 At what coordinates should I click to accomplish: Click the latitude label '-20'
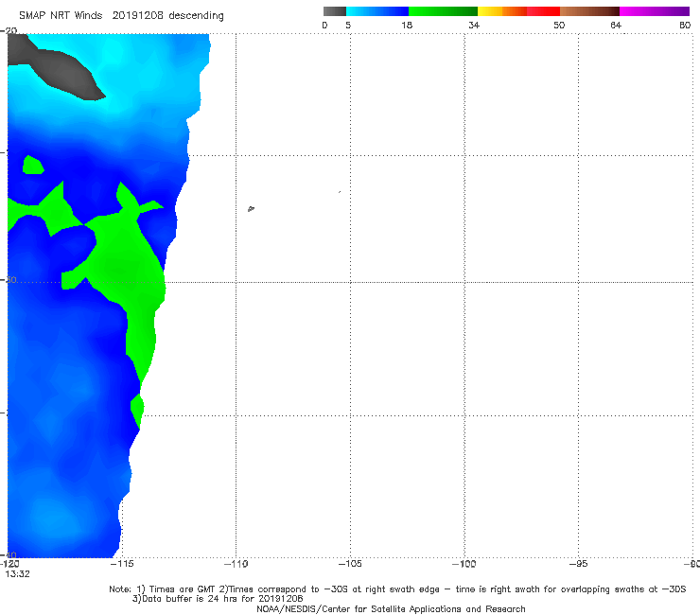coord(9,30)
